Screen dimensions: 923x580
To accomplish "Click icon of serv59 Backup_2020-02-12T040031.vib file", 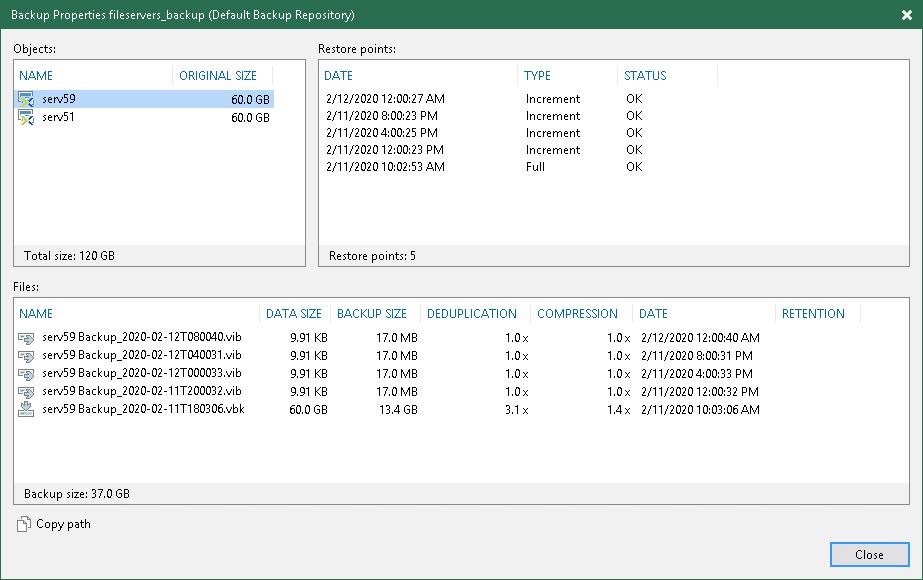I will pos(27,356).
